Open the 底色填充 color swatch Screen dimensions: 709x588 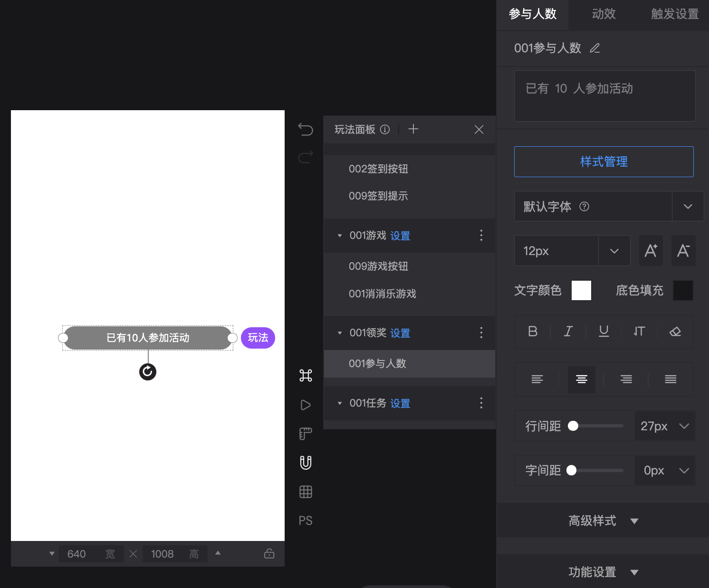pyautogui.click(x=683, y=290)
